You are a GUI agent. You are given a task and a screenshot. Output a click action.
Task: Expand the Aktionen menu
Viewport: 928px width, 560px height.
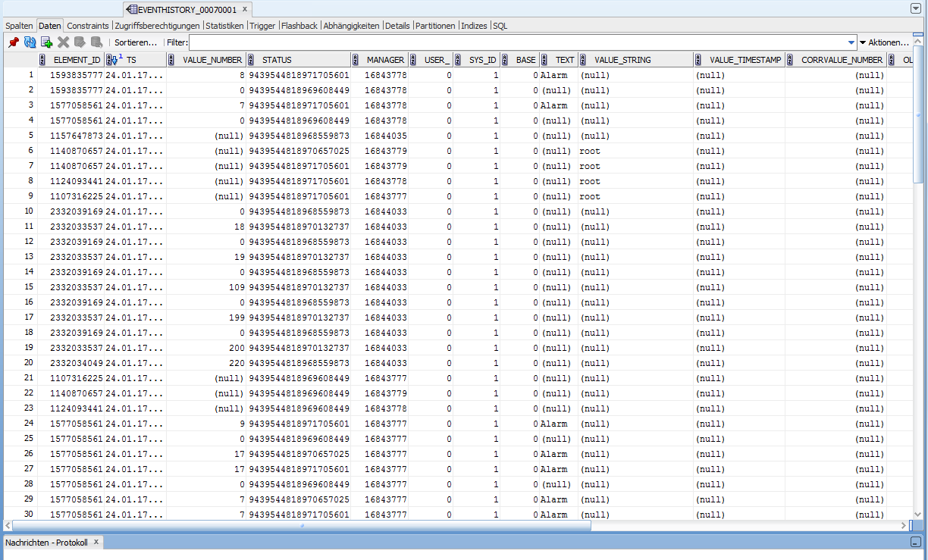(883, 42)
